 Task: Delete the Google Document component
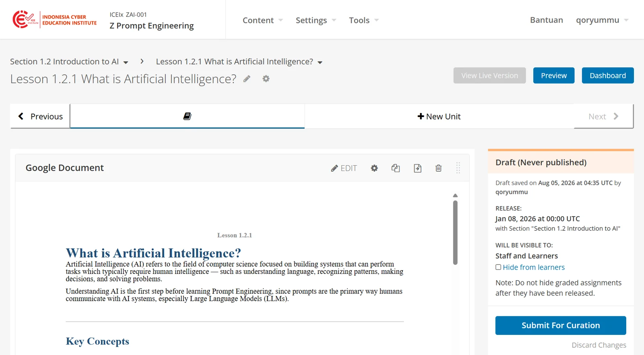pos(439,168)
